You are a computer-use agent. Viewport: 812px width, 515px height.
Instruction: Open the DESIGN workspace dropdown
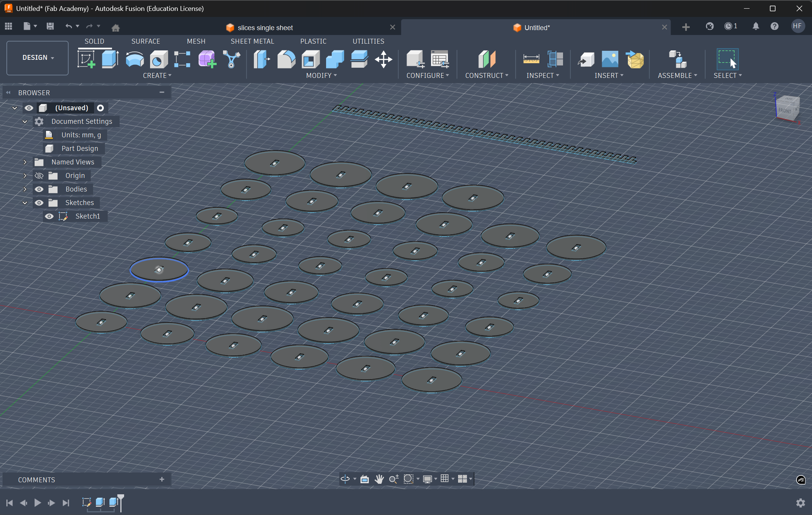click(37, 58)
